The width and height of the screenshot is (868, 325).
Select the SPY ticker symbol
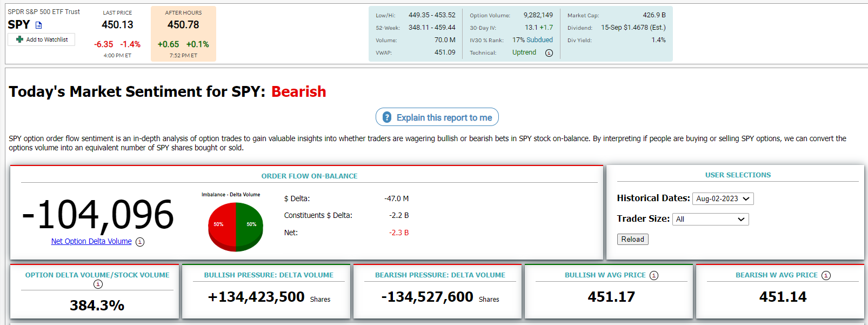tap(19, 24)
